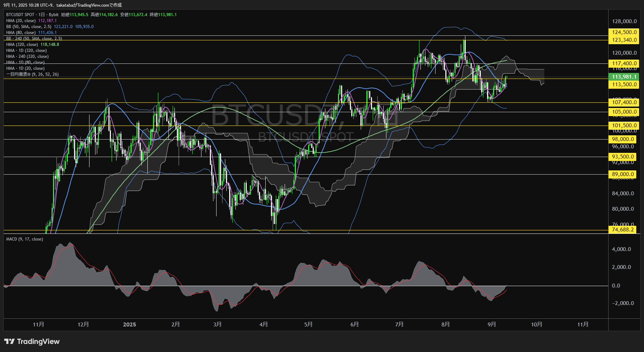Click the 98,000.0 yellow price label
644x352 pixels.
point(623,139)
